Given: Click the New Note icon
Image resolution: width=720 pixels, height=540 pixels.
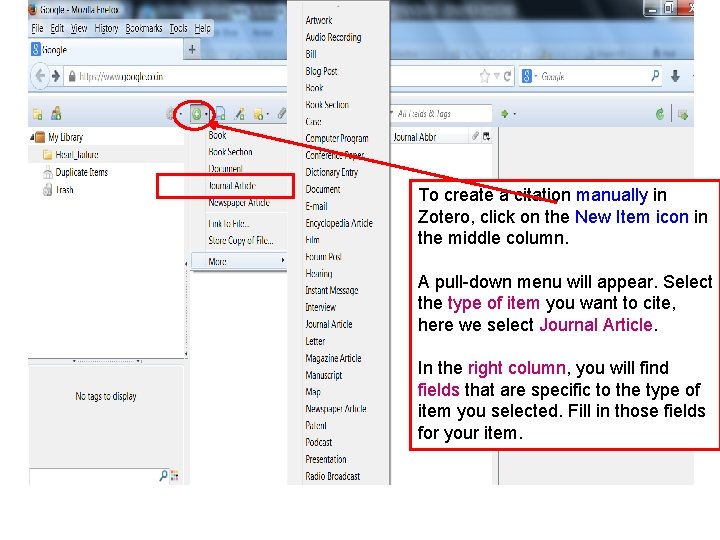Looking at the screenshot, I should 259,114.
